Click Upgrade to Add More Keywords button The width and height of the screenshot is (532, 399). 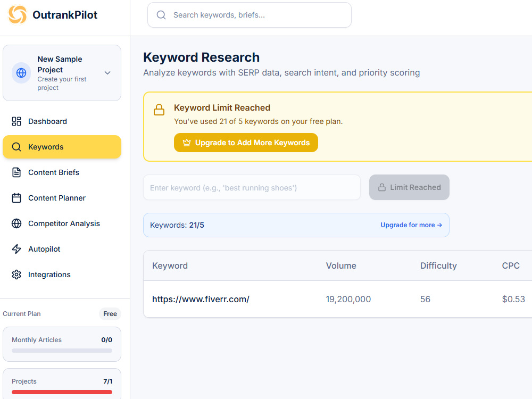246,143
